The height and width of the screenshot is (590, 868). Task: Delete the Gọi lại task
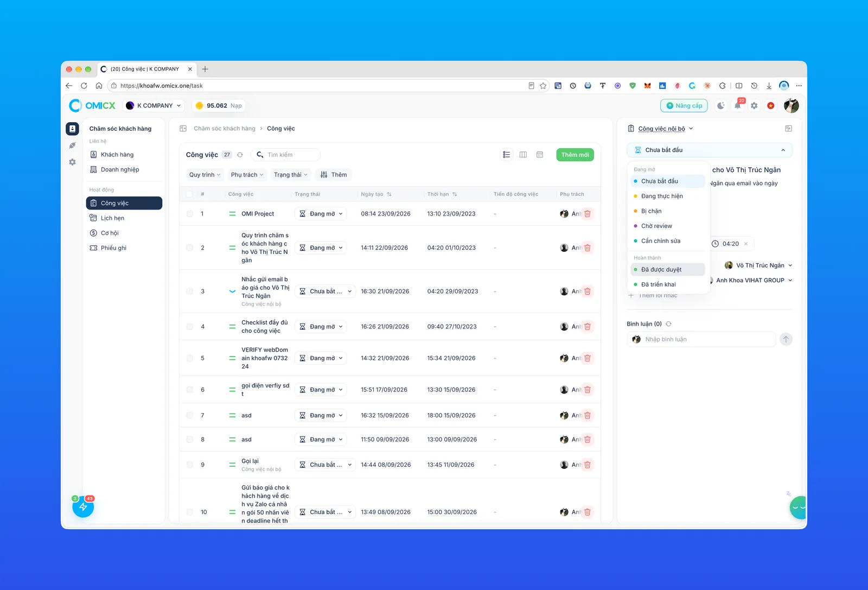587,465
